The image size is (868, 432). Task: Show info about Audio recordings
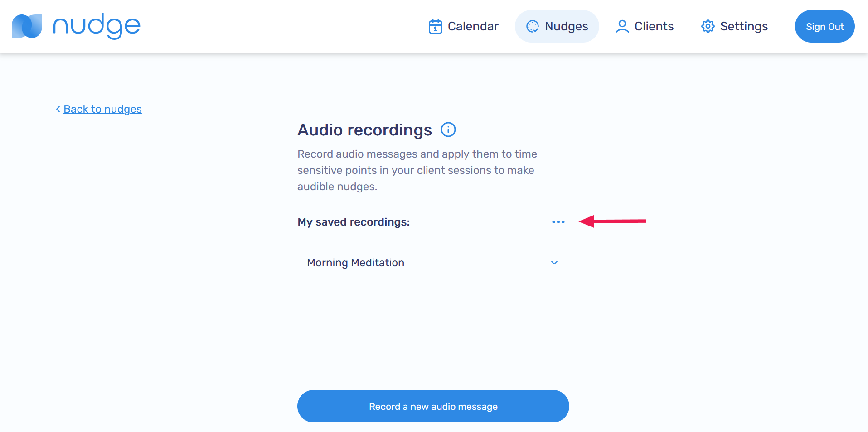pyautogui.click(x=448, y=130)
